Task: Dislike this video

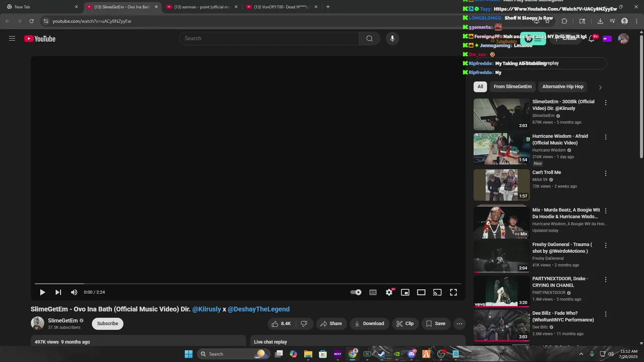Action: [304, 324]
